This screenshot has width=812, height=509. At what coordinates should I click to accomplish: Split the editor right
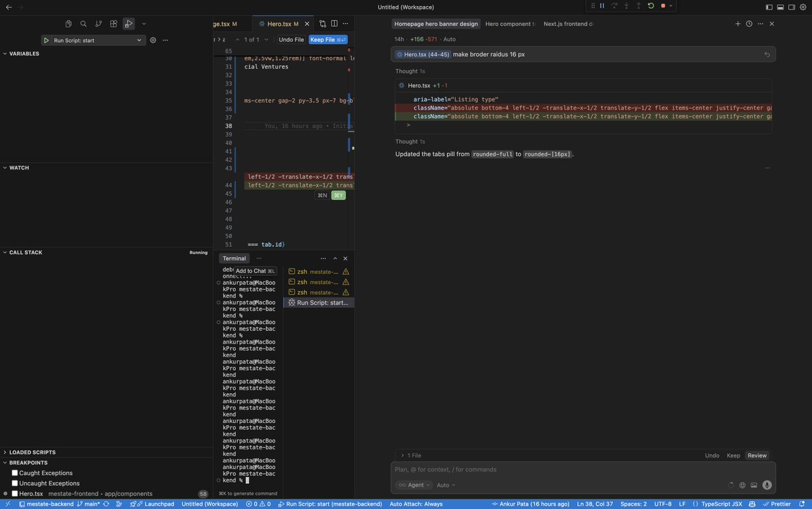[x=335, y=24]
